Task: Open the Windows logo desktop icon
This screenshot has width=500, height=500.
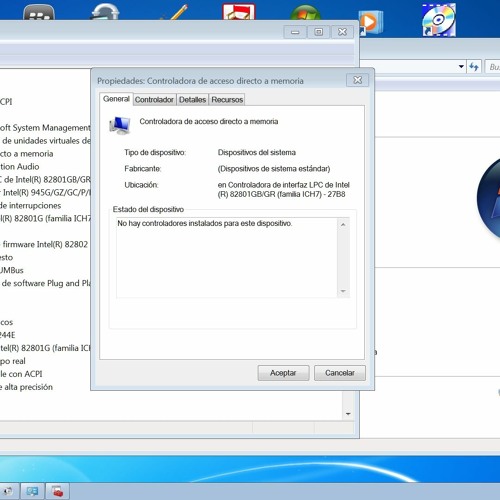Action: pos(305,13)
